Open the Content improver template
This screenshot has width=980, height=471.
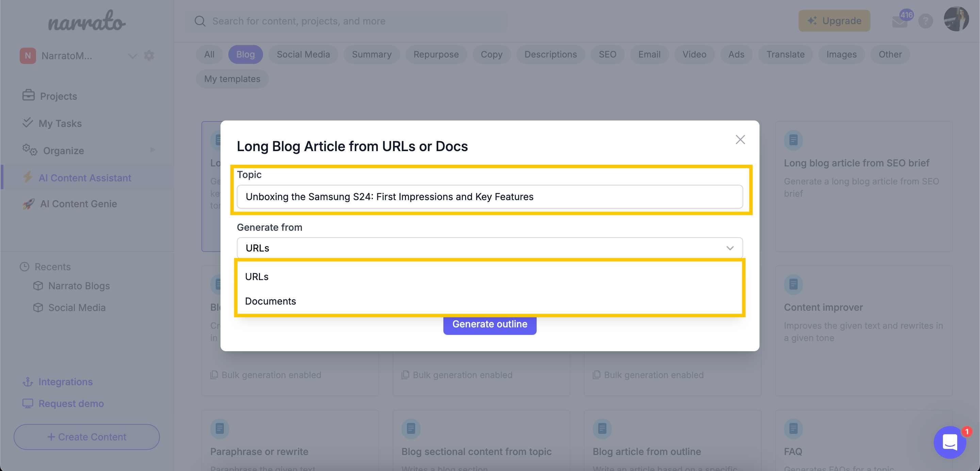pos(864,330)
